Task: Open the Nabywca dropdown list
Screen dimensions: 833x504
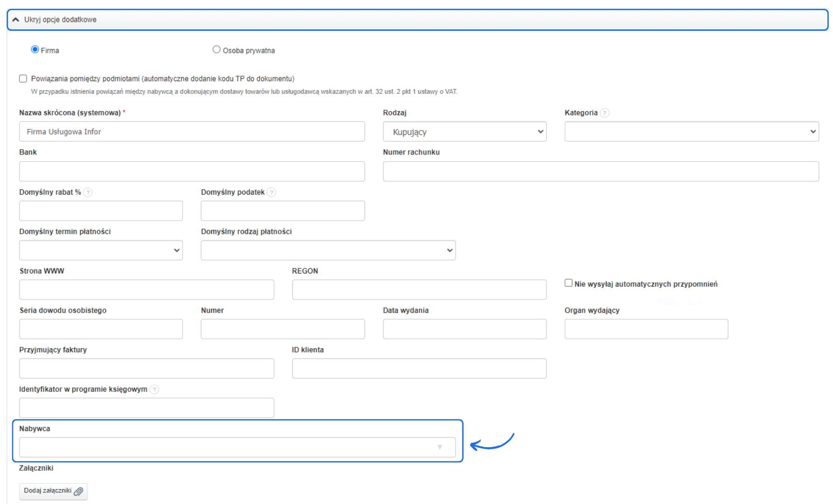Action: point(237,447)
